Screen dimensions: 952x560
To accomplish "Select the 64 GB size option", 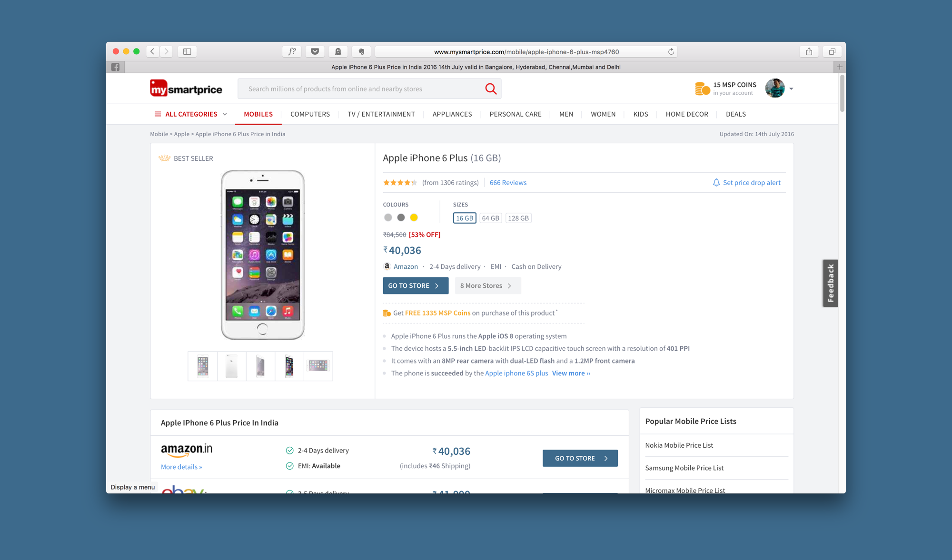I will (x=490, y=218).
